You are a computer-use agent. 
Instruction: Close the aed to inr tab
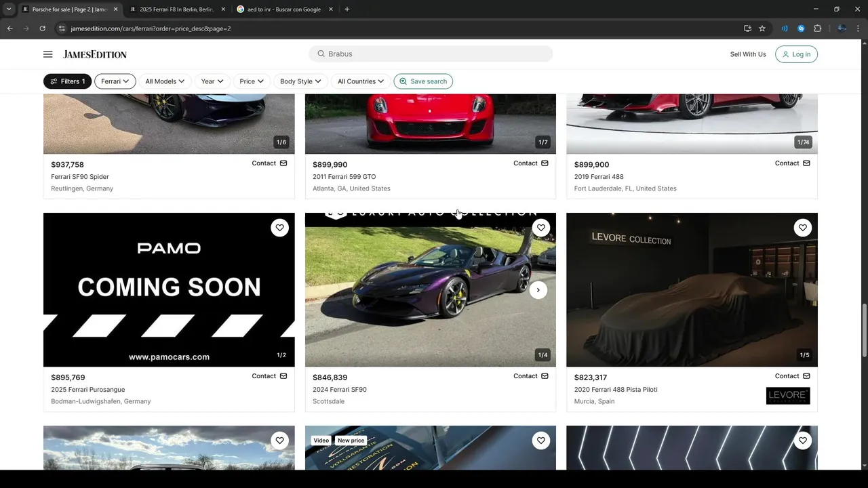click(x=331, y=9)
